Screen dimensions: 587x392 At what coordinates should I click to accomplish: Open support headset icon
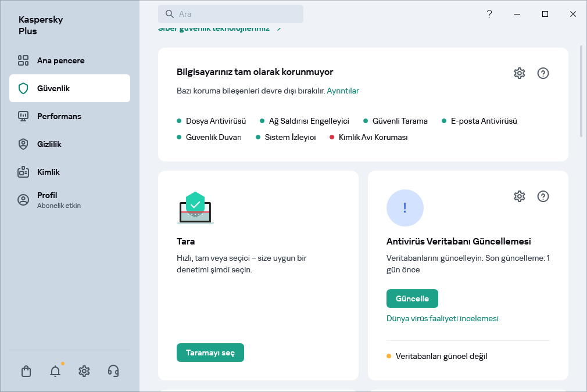tap(113, 371)
